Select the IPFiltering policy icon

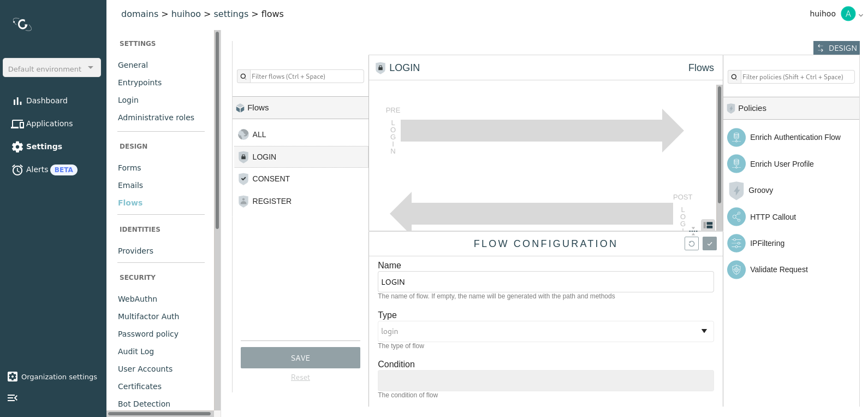point(736,243)
